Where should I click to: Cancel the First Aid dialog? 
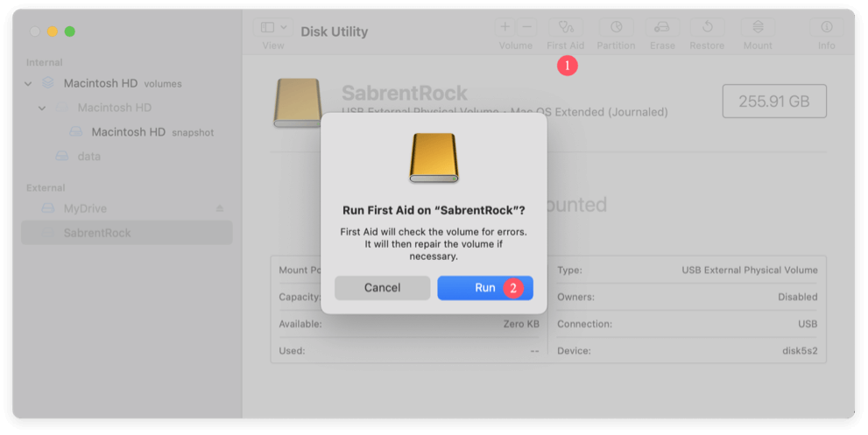click(382, 288)
